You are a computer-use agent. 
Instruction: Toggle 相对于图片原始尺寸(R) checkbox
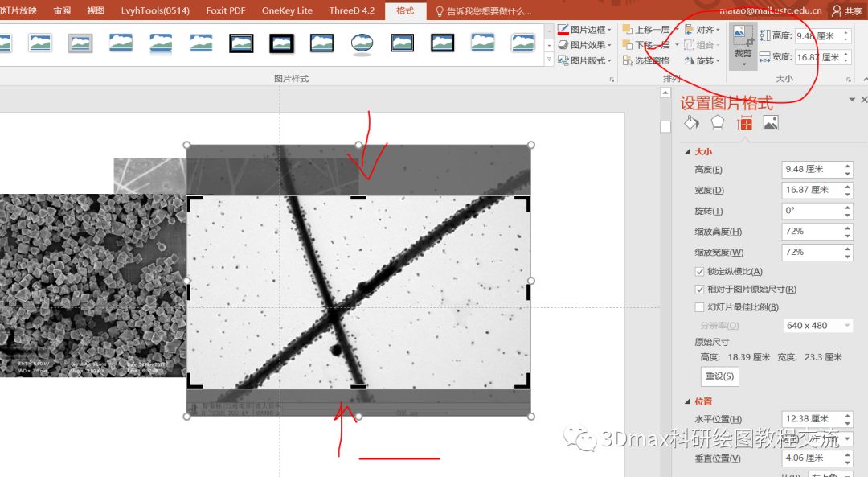click(x=699, y=290)
